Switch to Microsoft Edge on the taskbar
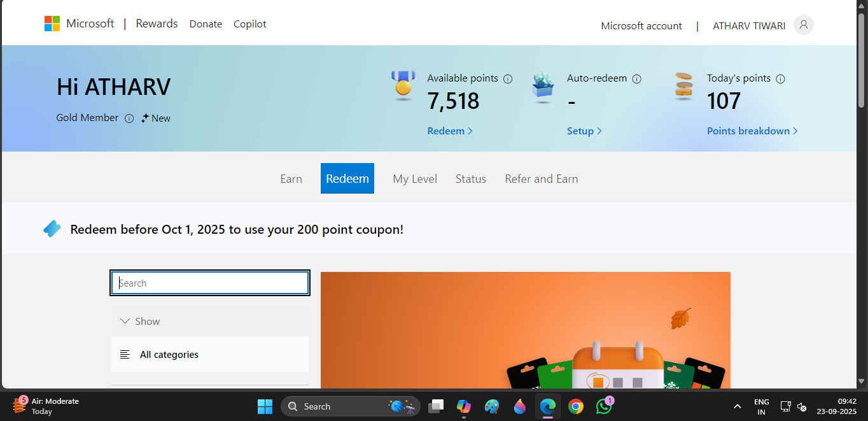Image resolution: width=868 pixels, height=421 pixels. pyautogui.click(x=548, y=406)
